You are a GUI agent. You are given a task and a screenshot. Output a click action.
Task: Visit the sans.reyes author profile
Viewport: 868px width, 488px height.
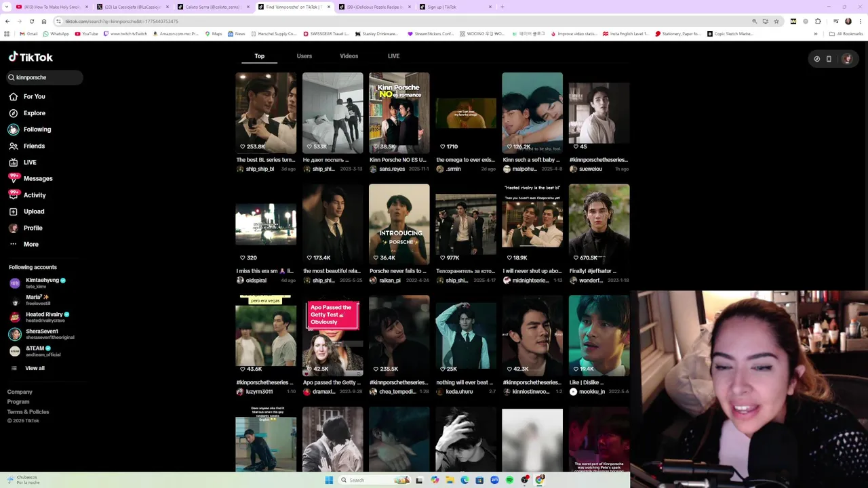coord(392,169)
